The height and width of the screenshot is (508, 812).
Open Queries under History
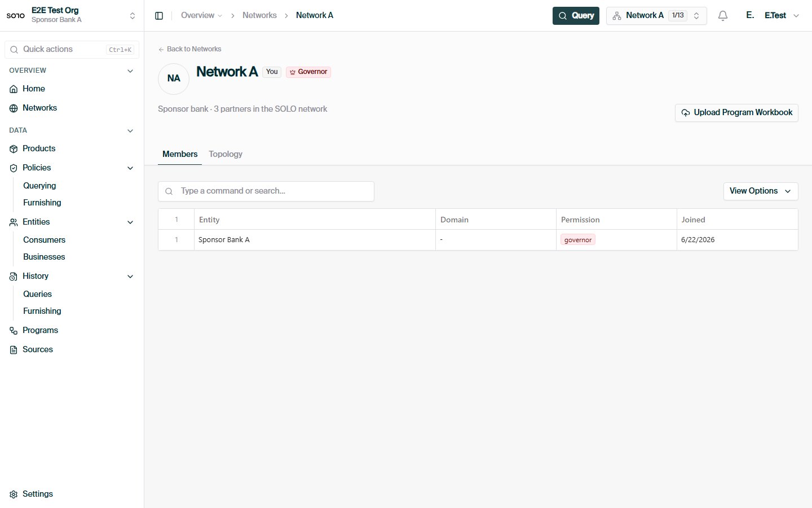tap(37, 294)
